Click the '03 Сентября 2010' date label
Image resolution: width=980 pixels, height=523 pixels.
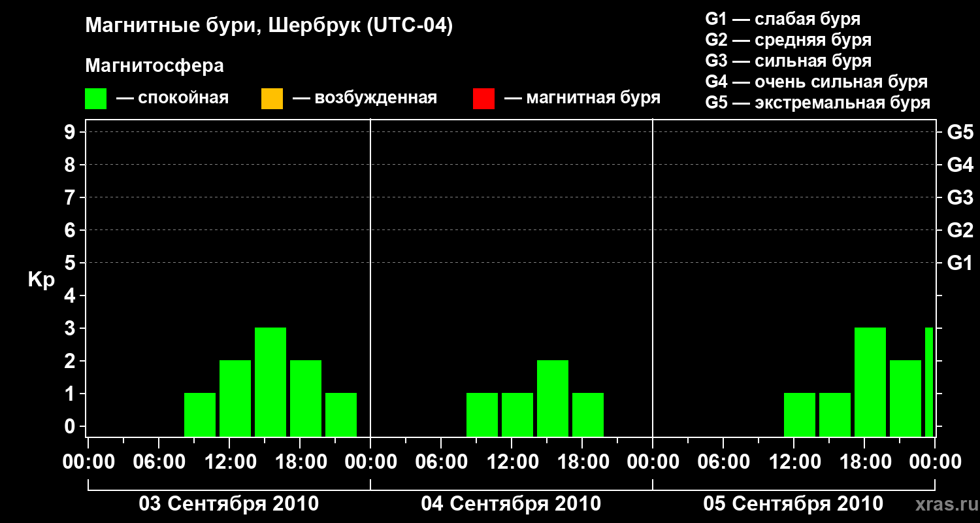coord(229,504)
